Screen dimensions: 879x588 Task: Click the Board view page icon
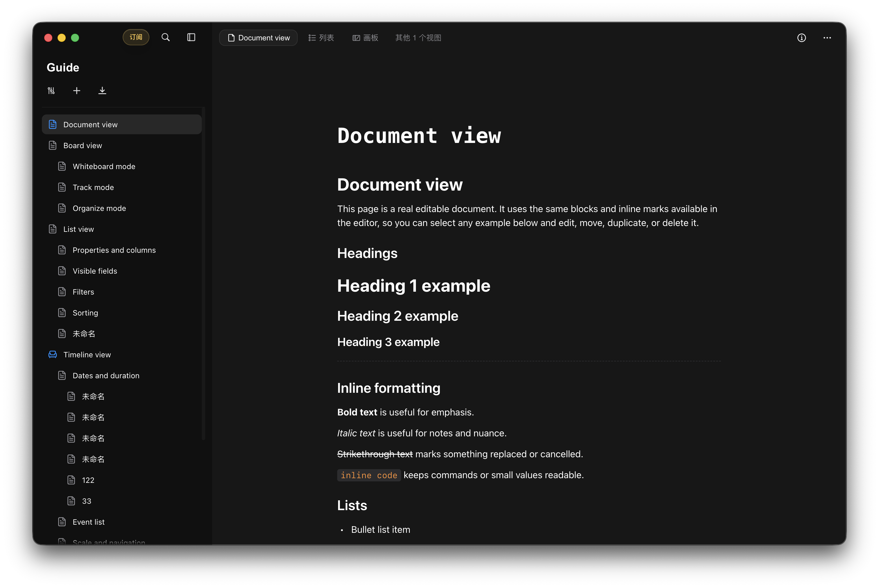tap(53, 146)
